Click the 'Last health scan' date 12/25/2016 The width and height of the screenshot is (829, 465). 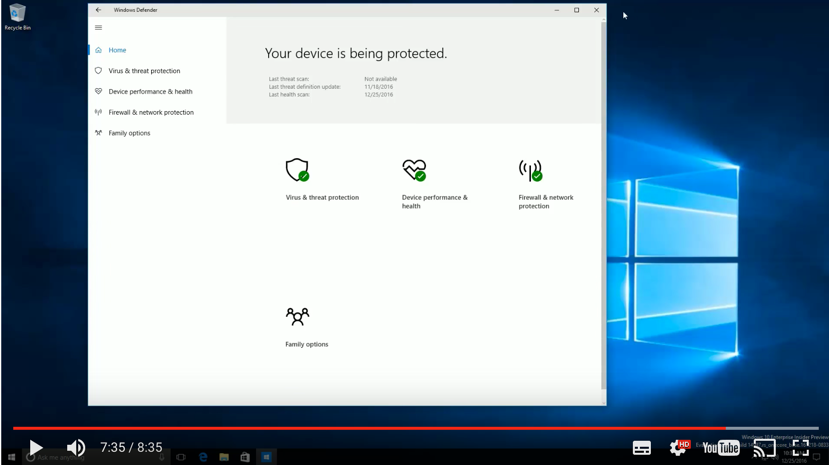(379, 95)
